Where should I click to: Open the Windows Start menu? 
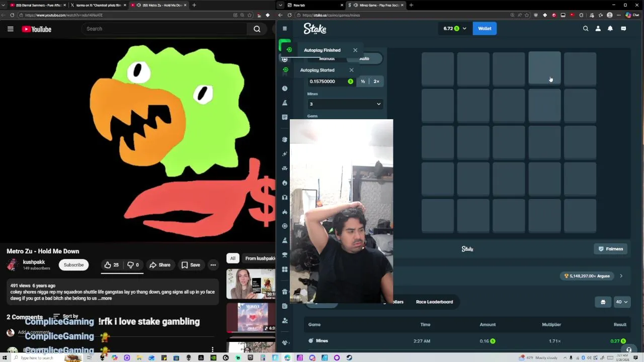coord(4,358)
